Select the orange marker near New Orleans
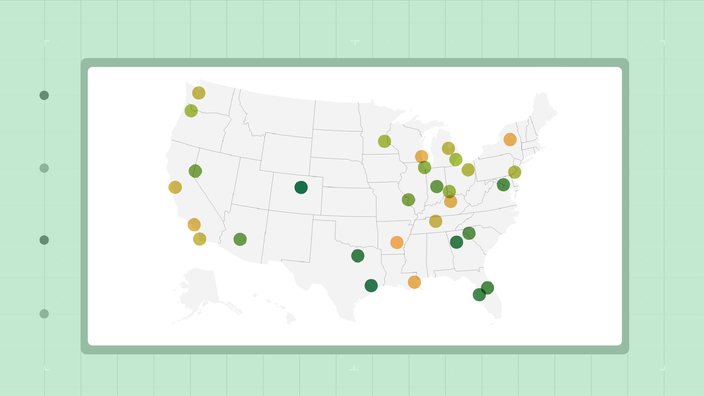 (414, 282)
